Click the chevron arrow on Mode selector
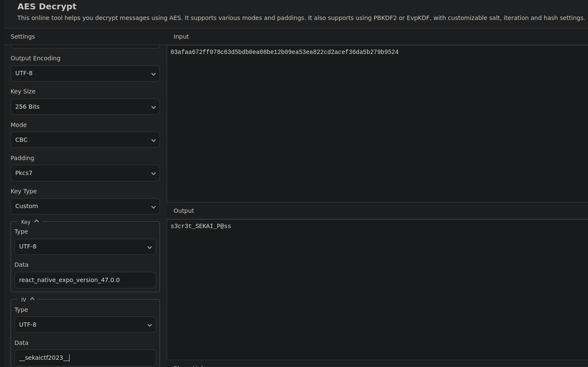Viewport: 588px width, 367px height. pyautogui.click(x=153, y=140)
